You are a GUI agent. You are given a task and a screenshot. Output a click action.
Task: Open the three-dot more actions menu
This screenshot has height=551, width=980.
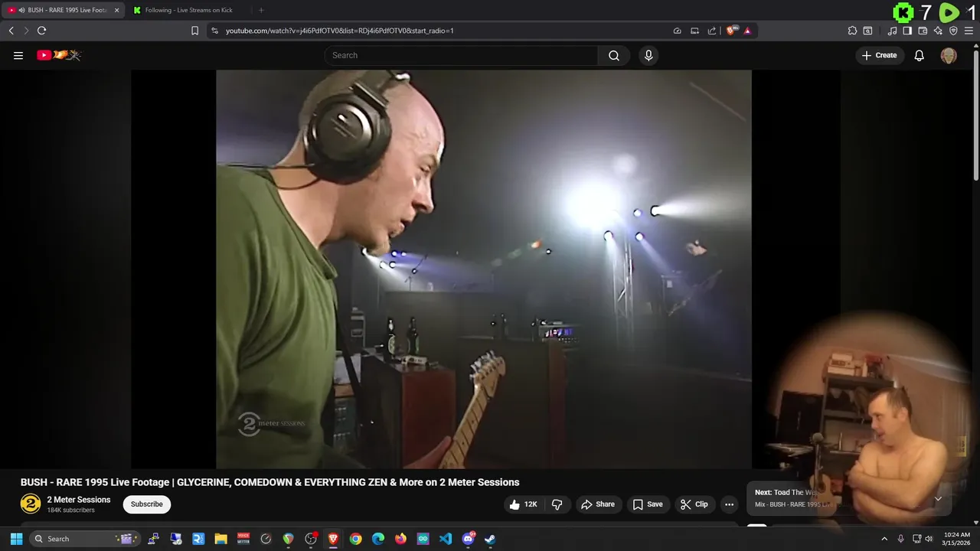pos(729,504)
